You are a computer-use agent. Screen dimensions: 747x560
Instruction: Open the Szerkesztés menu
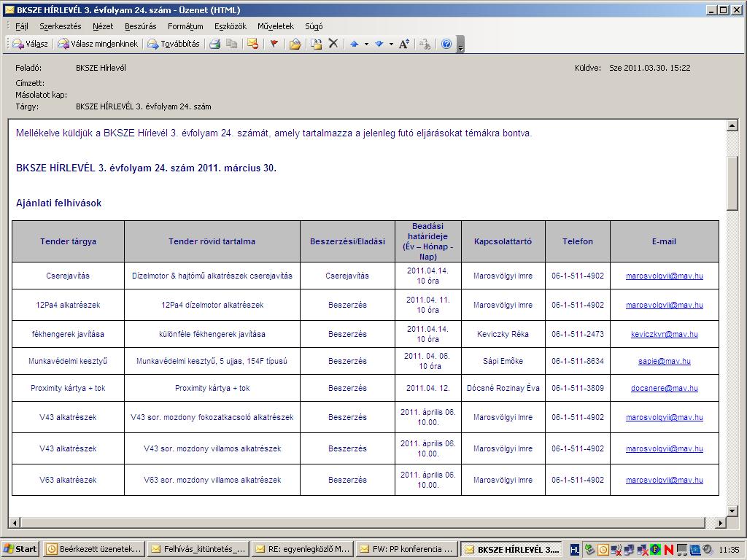[x=61, y=26]
